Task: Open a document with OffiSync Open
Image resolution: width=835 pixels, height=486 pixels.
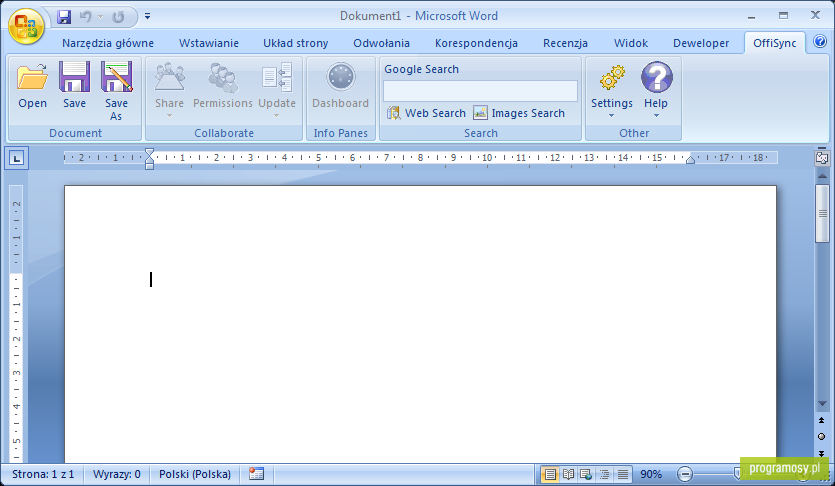Action: pyautogui.click(x=32, y=85)
